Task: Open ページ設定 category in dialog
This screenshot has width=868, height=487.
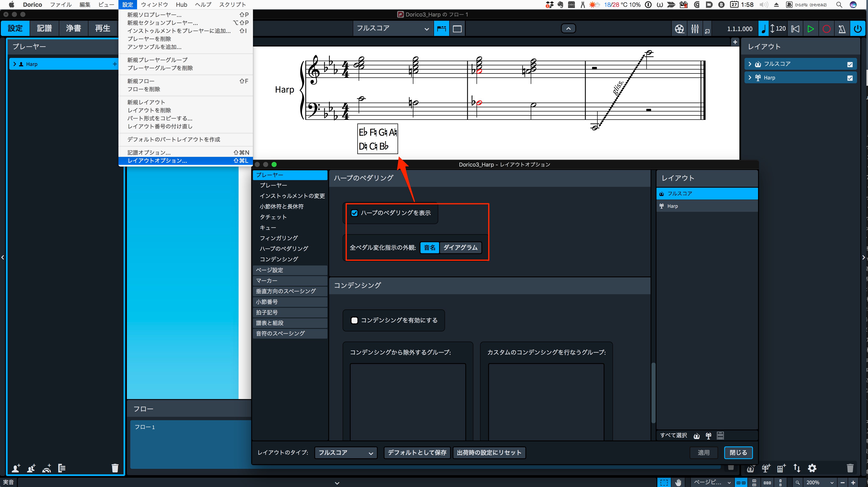Action: click(290, 270)
